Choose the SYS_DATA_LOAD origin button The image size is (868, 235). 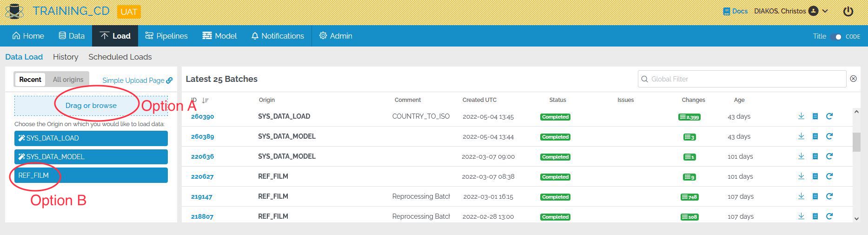click(91, 138)
